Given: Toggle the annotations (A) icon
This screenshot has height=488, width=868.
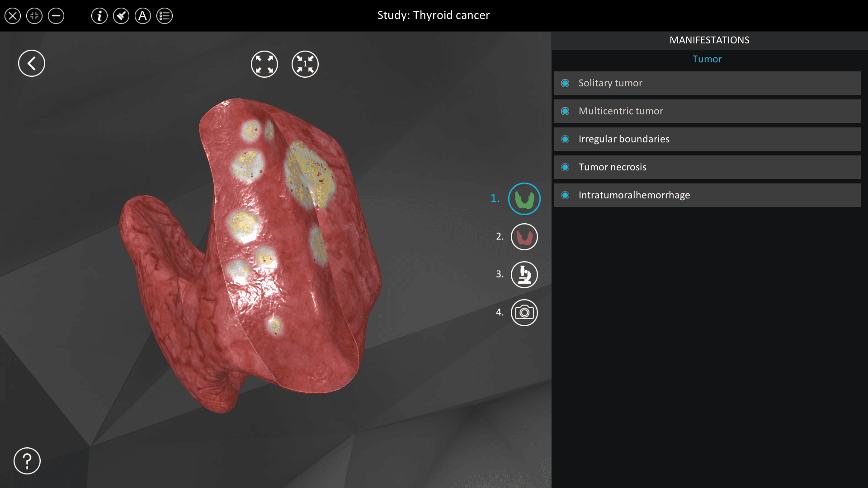Looking at the screenshot, I should [143, 16].
